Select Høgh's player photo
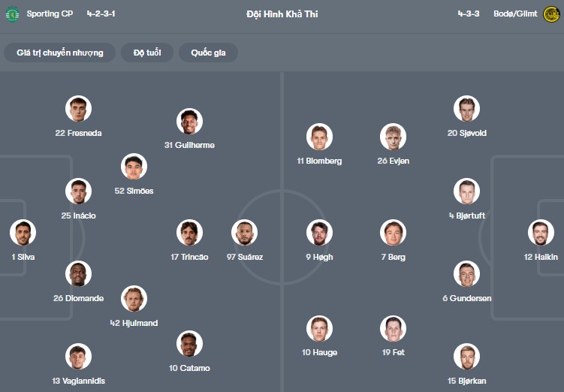Viewport: 564px width, 392px height. click(320, 233)
